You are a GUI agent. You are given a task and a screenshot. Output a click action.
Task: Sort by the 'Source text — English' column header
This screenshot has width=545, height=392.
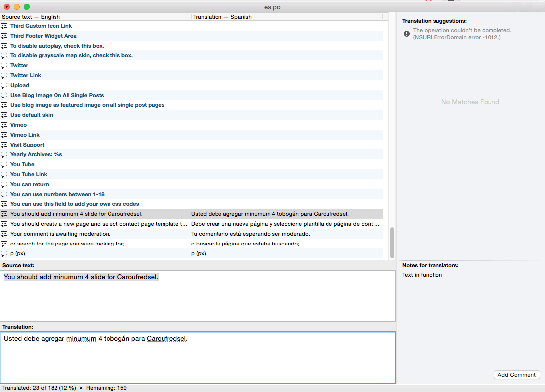(x=94, y=17)
